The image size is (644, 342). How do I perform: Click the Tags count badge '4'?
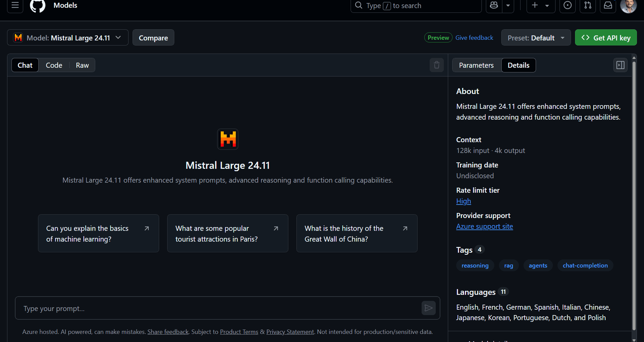(x=479, y=250)
